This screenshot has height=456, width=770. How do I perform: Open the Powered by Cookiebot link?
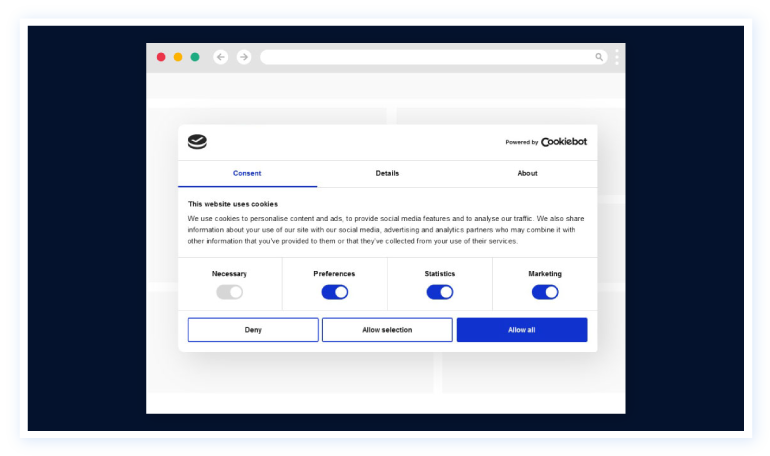tap(546, 142)
